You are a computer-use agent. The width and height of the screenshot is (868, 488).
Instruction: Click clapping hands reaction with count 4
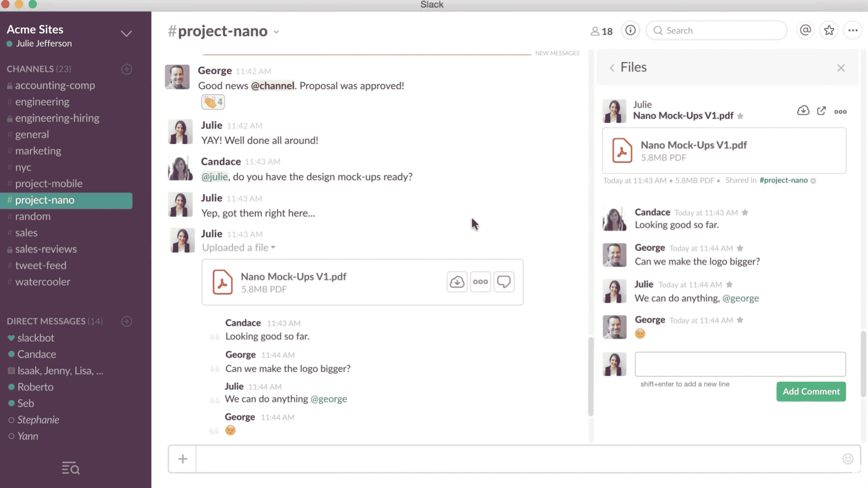point(213,102)
